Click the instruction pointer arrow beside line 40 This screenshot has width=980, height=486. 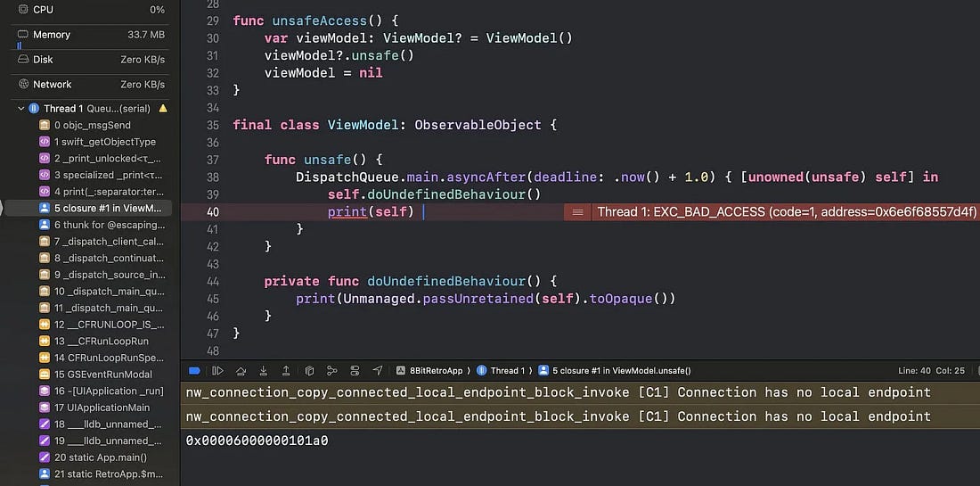click(x=2, y=209)
